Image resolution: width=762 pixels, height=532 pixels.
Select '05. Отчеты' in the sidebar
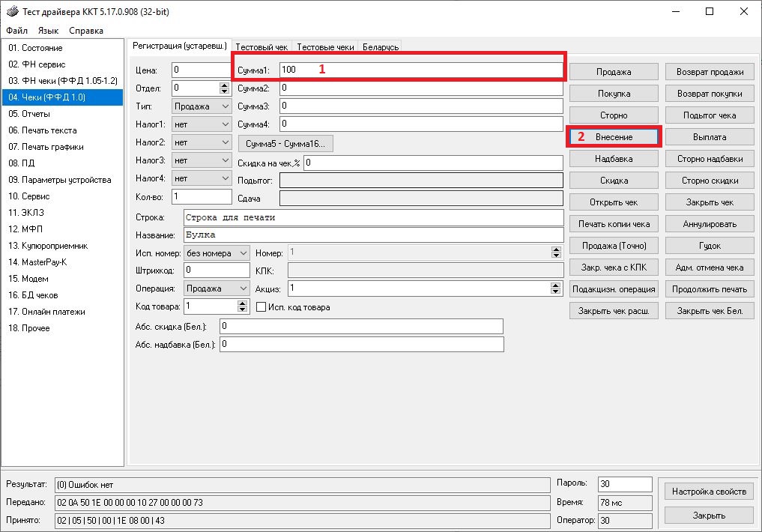[30, 114]
